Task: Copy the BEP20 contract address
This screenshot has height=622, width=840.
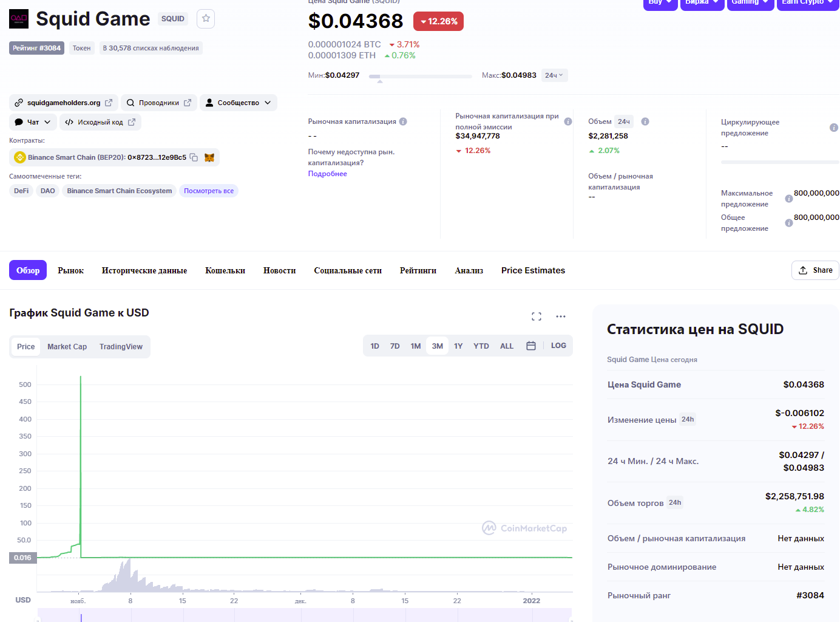Action: pos(194,157)
